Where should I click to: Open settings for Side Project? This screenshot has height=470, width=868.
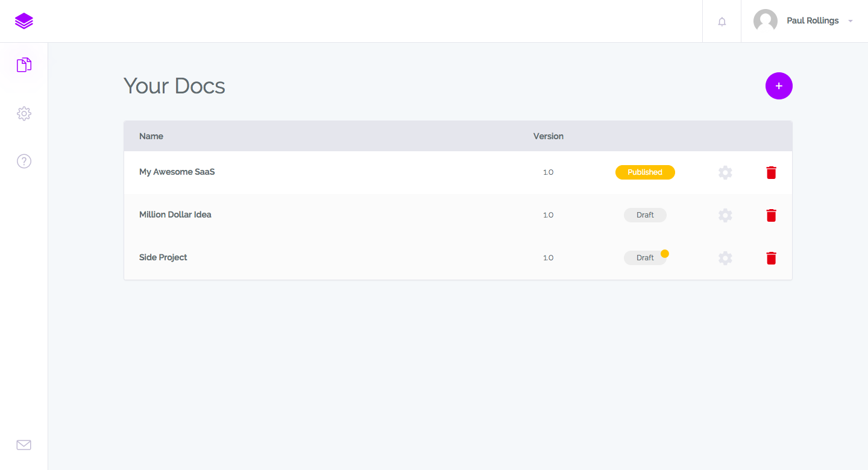[x=725, y=258]
